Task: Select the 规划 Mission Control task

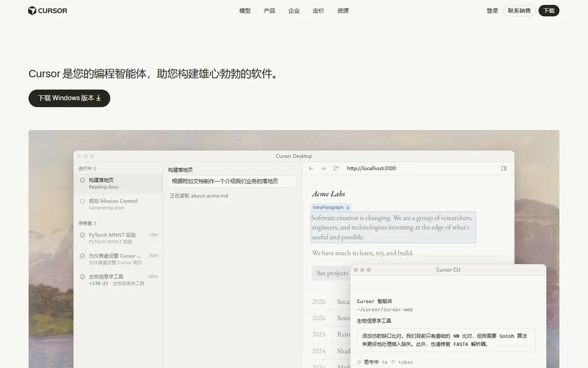Action: [118, 204]
